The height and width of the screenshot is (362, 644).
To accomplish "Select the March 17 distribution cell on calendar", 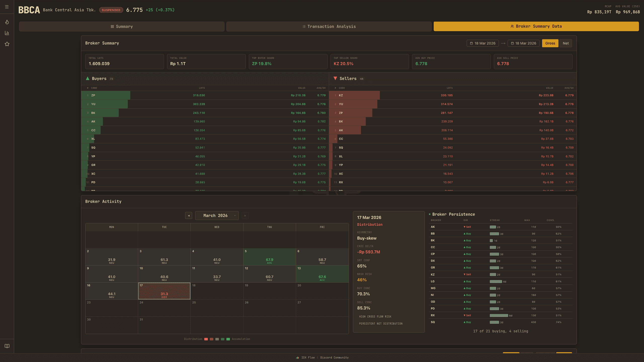I will tap(164, 291).
